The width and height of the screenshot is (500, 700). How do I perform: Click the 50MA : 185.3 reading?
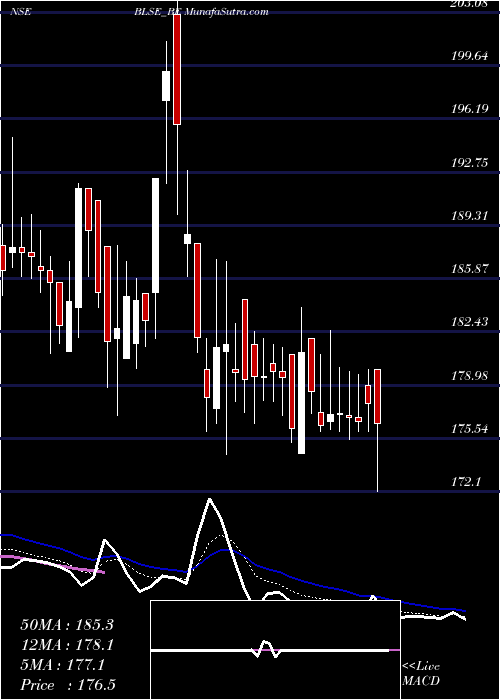tap(67, 625)
